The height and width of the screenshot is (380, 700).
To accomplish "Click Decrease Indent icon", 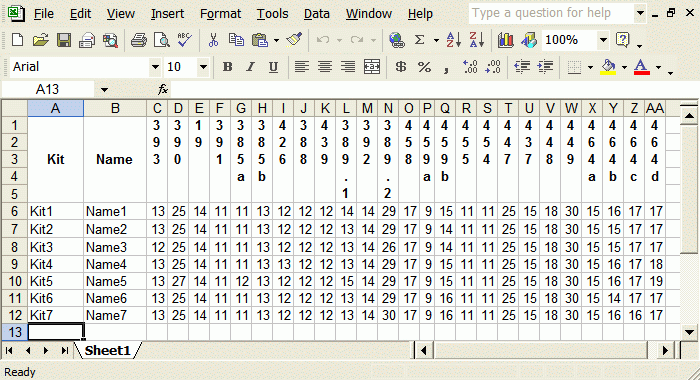I will (522, 67).
